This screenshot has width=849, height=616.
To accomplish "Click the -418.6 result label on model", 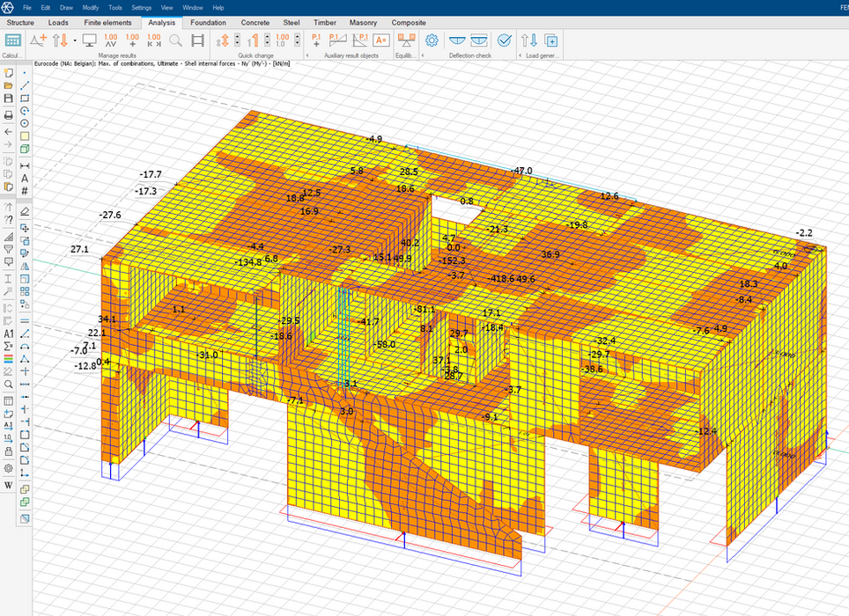I will pyautogui.click(x=500, y=279).
